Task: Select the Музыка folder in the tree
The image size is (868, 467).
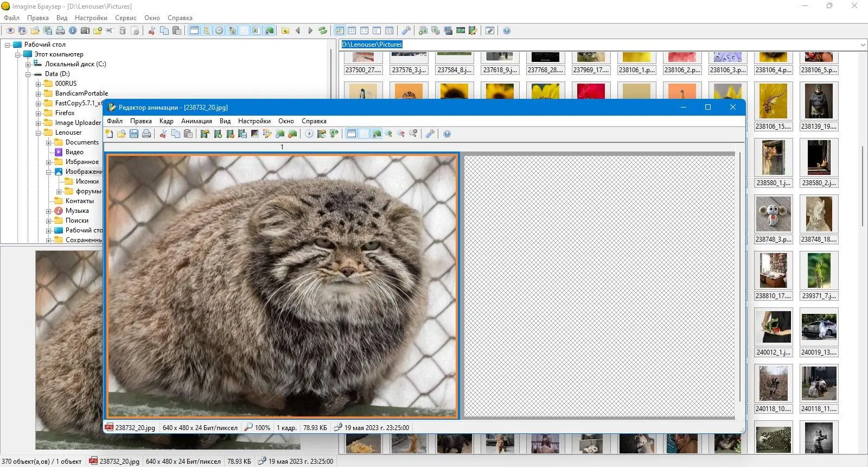Action: click(77, 211)
